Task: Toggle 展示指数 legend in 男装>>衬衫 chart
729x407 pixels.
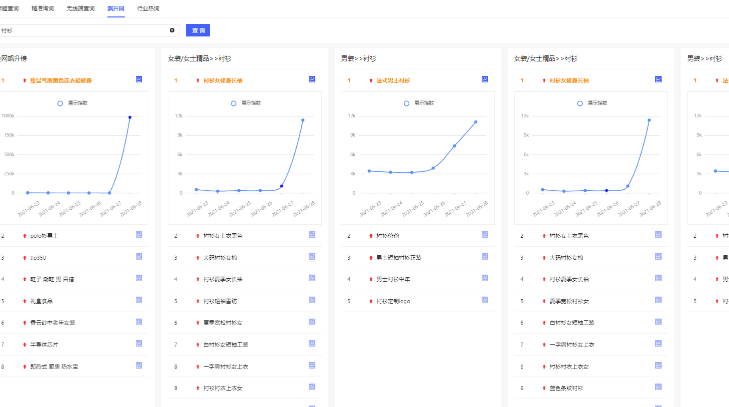Action: pyautogui.click(x=418, y=103)
